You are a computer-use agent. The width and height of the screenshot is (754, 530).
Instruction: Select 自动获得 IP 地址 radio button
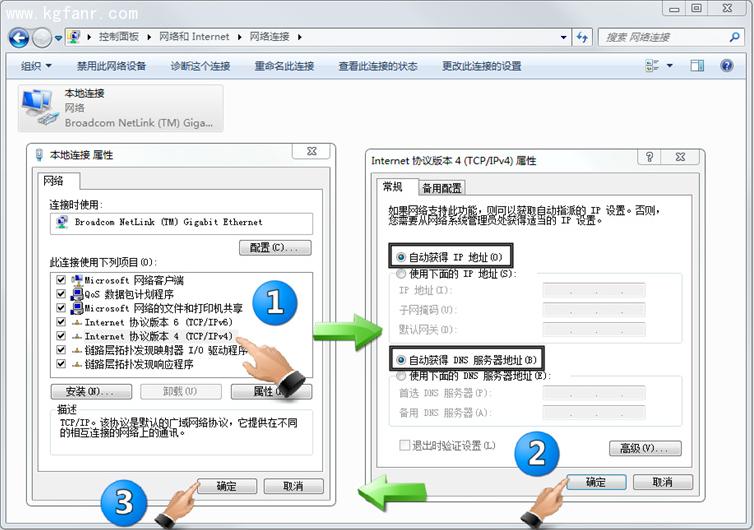pos(402,257)
